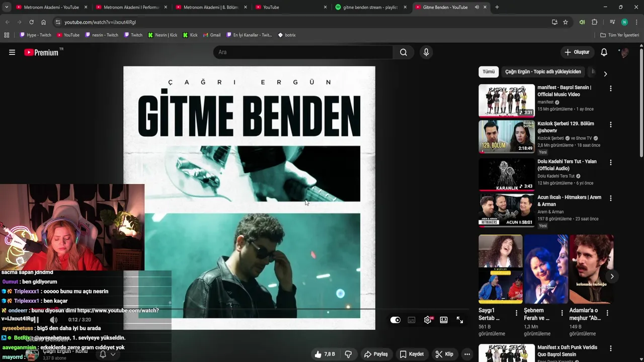
Task: Toggle subtitles button in player
Action: (412, 320)
